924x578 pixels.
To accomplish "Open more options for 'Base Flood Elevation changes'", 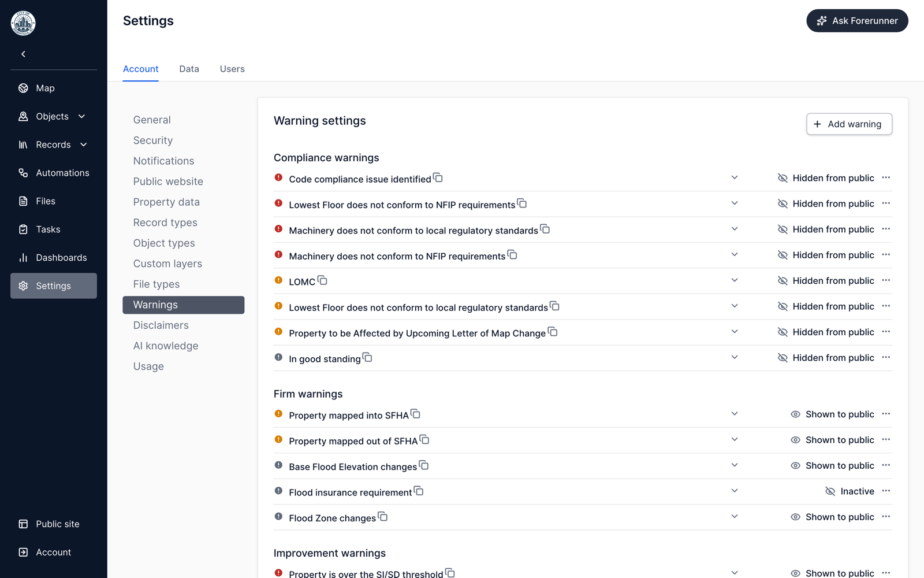I will coord(886,465).
